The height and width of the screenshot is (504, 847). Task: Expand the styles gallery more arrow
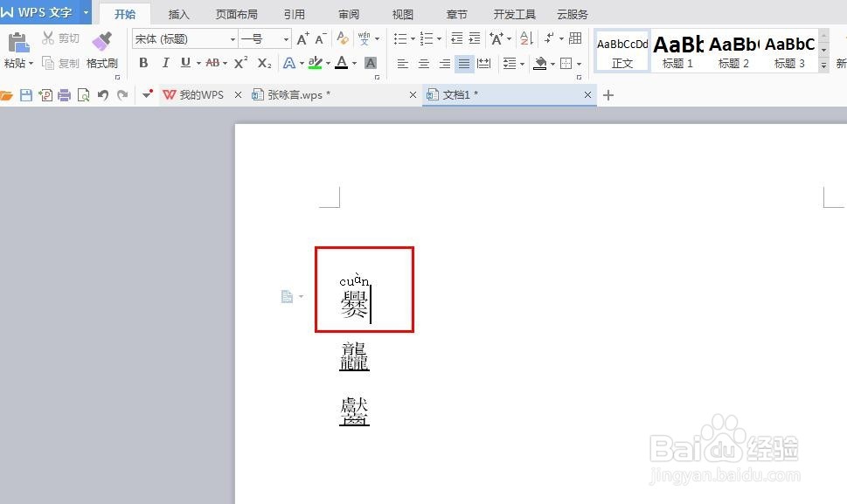point(823,66)
